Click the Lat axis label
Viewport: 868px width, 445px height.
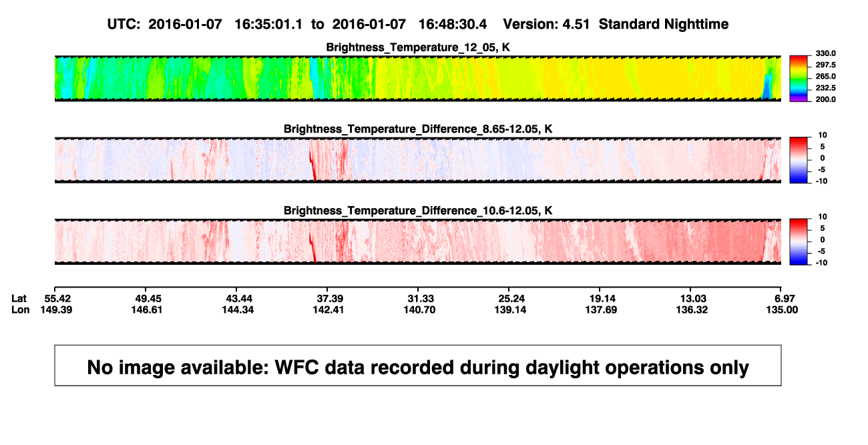tap(19, 298)
